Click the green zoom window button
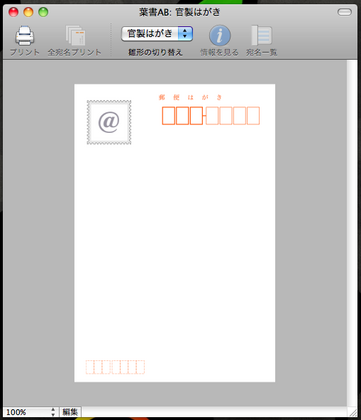This screenshot has height=420, width=361. tap(43, 12)
